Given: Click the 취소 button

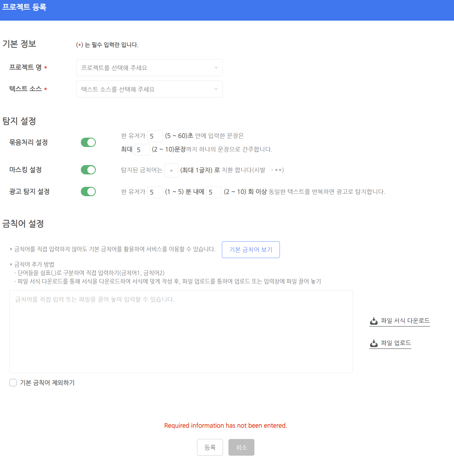Looking at the screenshot, I should coord(241,447).
